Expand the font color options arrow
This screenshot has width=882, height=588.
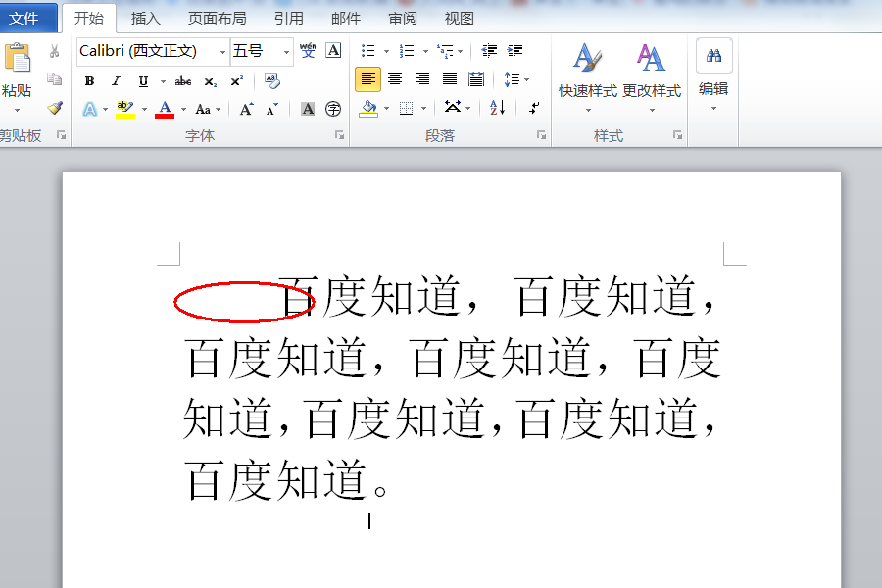click(x=182, y=109)
